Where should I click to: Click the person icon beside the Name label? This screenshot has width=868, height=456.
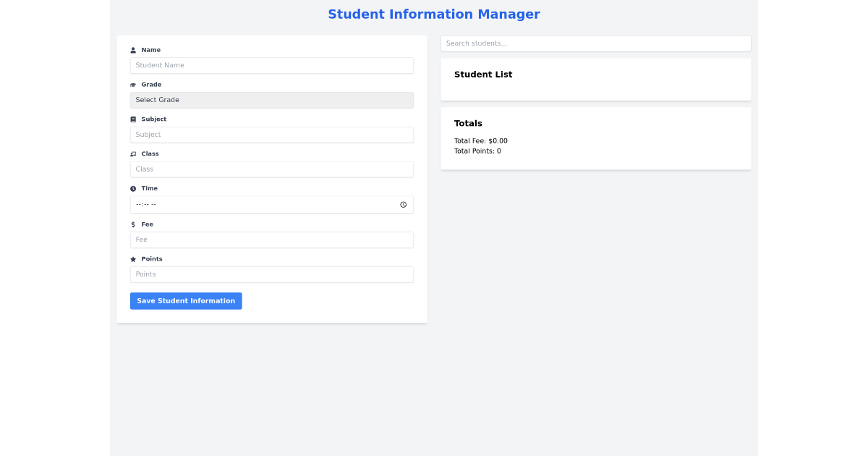(133, 49)
